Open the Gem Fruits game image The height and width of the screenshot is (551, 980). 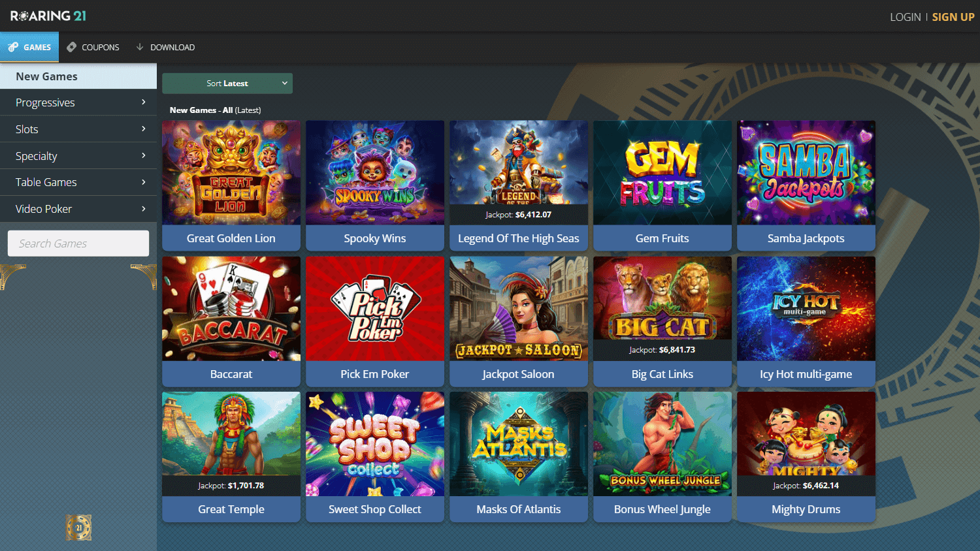click(662, 173)
